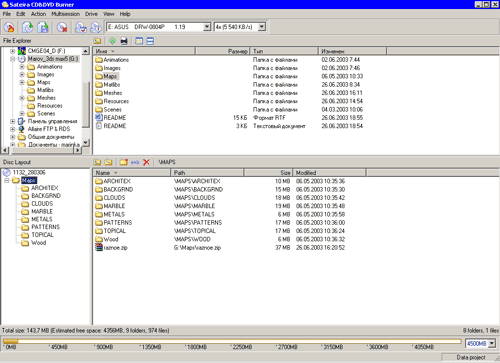Select the PATTERNS row in layout list

coord(220,222)
